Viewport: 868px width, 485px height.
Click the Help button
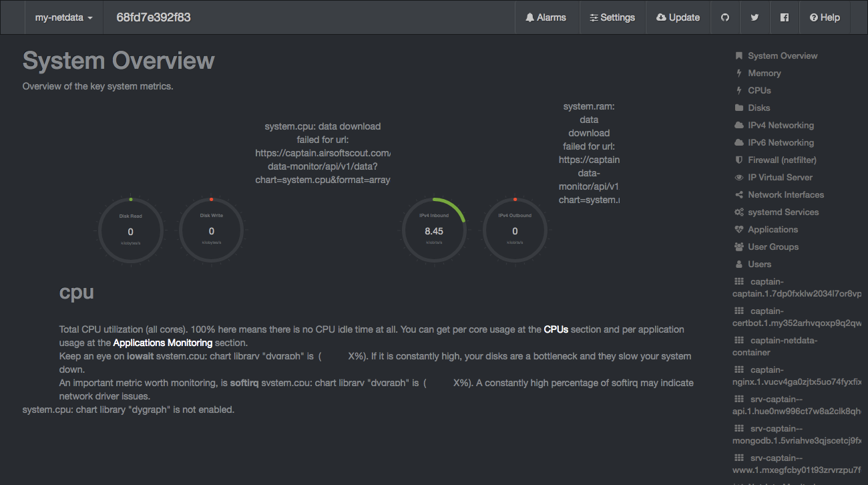(x=825, y=17)
